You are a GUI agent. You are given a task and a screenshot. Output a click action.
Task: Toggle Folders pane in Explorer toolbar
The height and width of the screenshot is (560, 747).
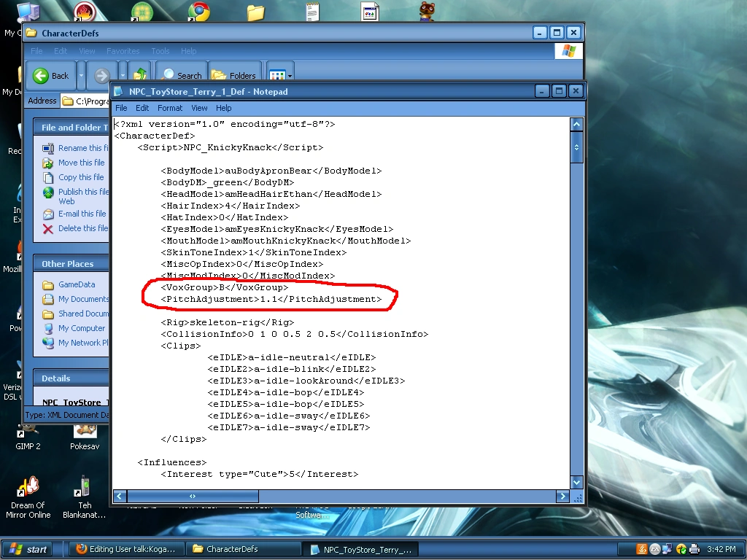click(x=234, y=75)
